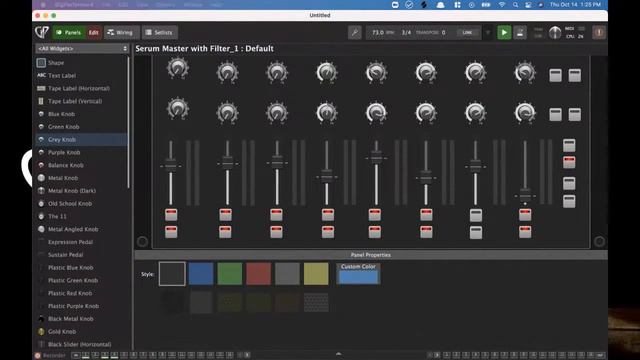Click the master trim knob in toolbar

pos(555,32)
